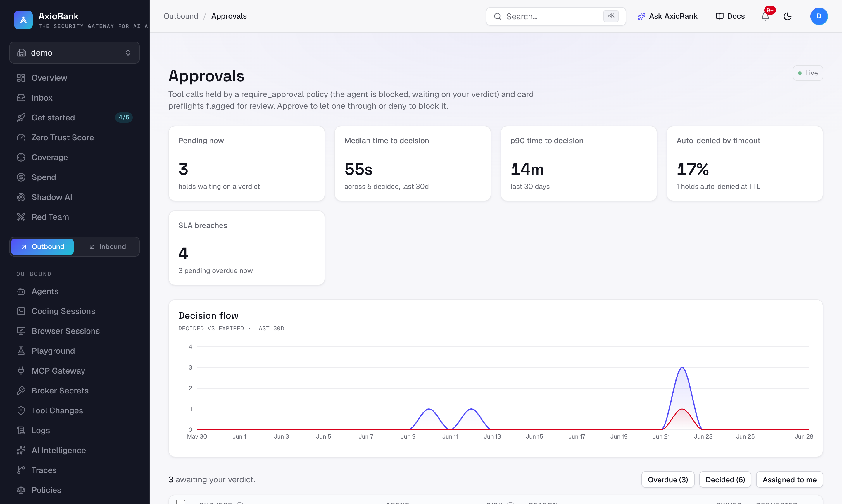Click the Policies scales icon
Viewport: 842px width, 504px height.
(x=21, y=490)
